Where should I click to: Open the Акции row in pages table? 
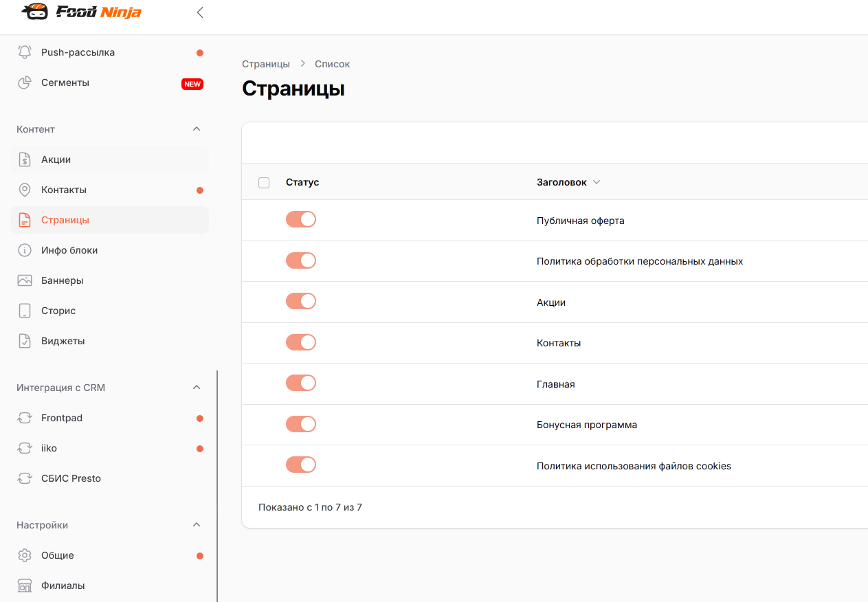point(551,302)
